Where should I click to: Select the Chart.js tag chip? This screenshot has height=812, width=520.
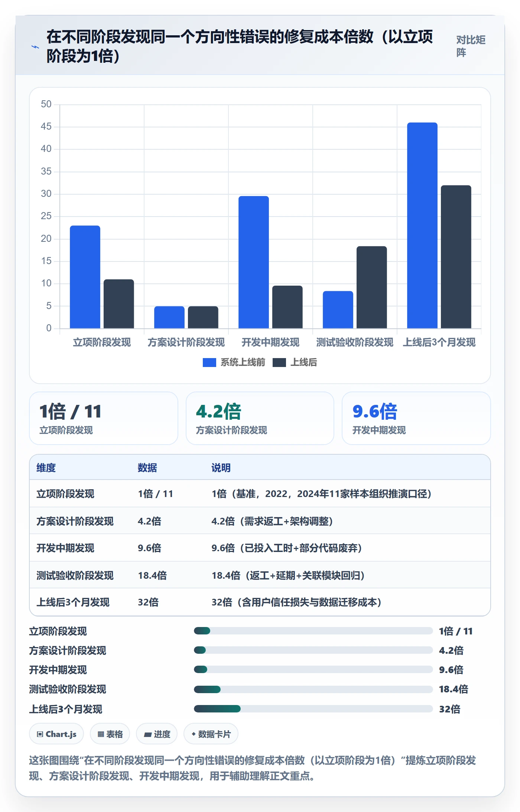[x=56, y=734]
